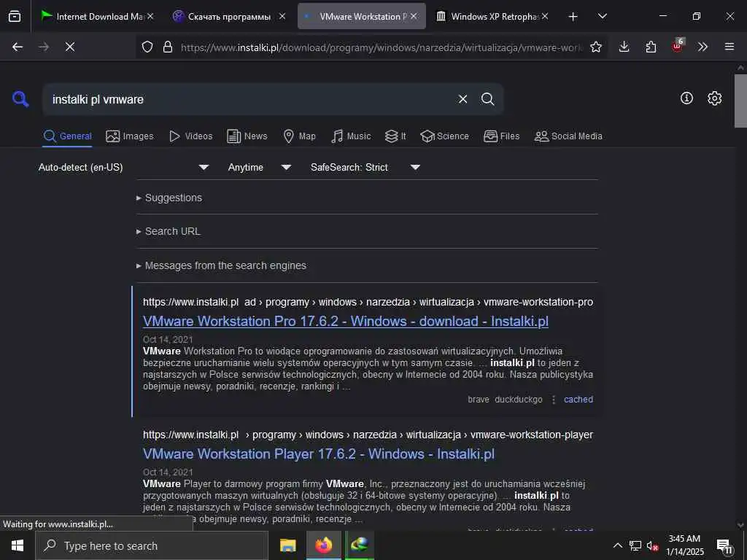Open the Firefox View tab-list icon
The height and width of the screenshot is (560, 747).
click(x=15, y=16)
